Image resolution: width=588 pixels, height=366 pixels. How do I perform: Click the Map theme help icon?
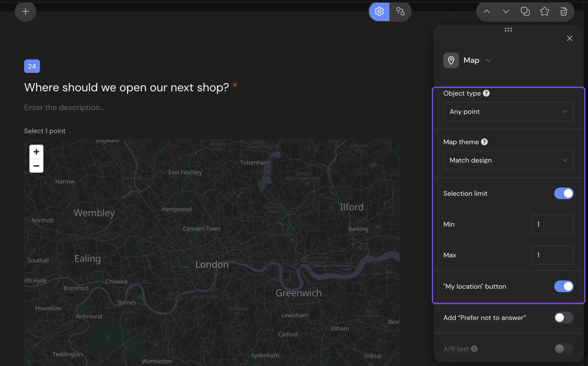coord(484,142)
